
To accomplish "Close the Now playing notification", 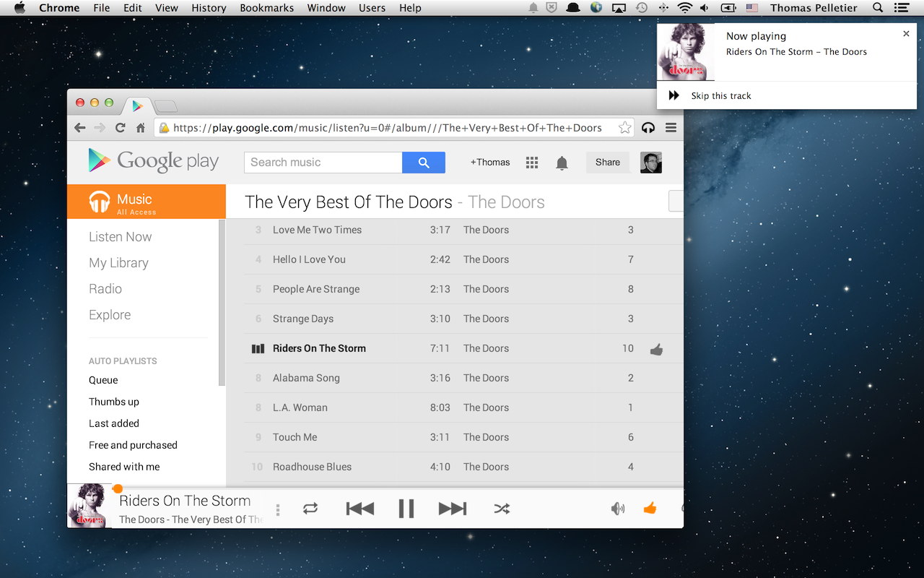I will pos(907,34).
